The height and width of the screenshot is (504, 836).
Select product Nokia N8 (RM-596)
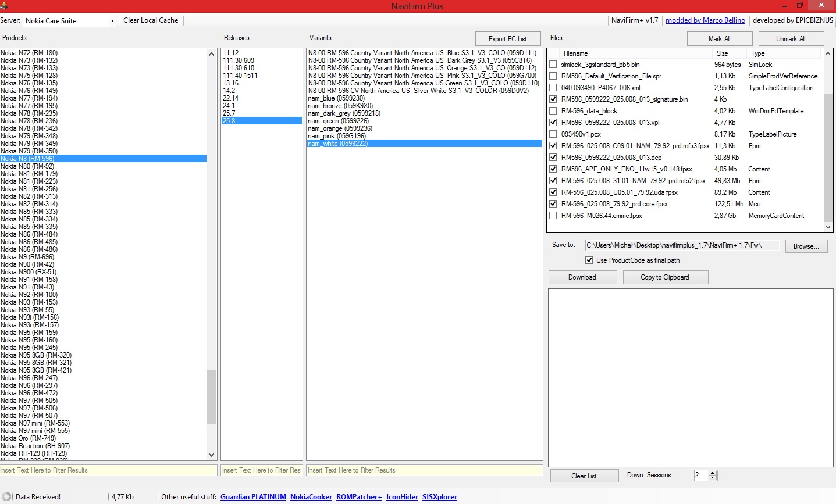(x=103, y=159)
